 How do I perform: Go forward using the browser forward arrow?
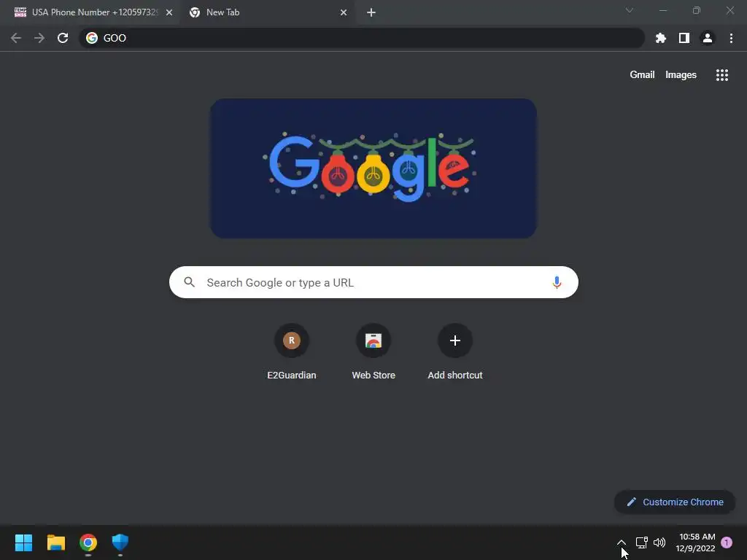(x=39, y=38)
